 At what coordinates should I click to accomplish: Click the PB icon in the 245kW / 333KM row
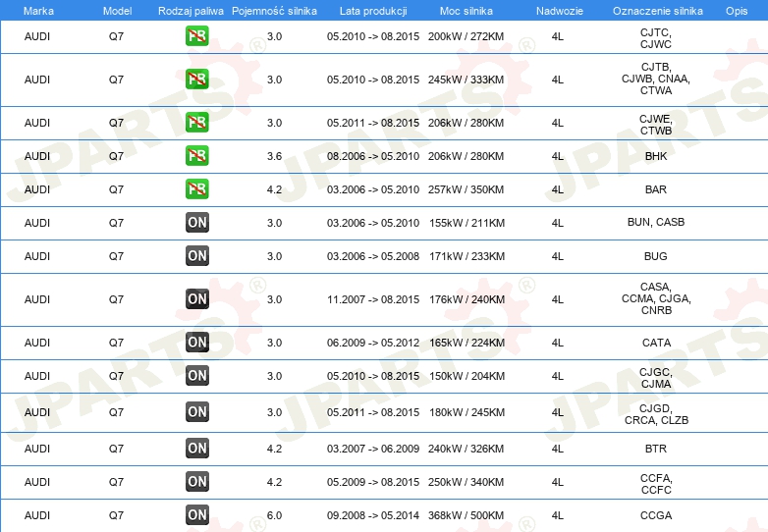[x=197, y=80]
